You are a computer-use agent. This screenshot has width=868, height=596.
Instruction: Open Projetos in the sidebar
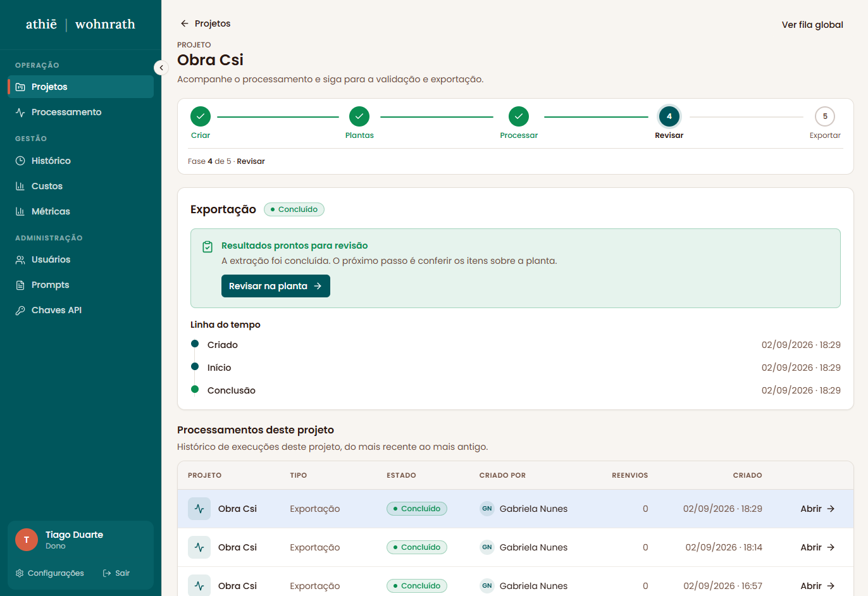pyautogui.click(x=80, y=87)
